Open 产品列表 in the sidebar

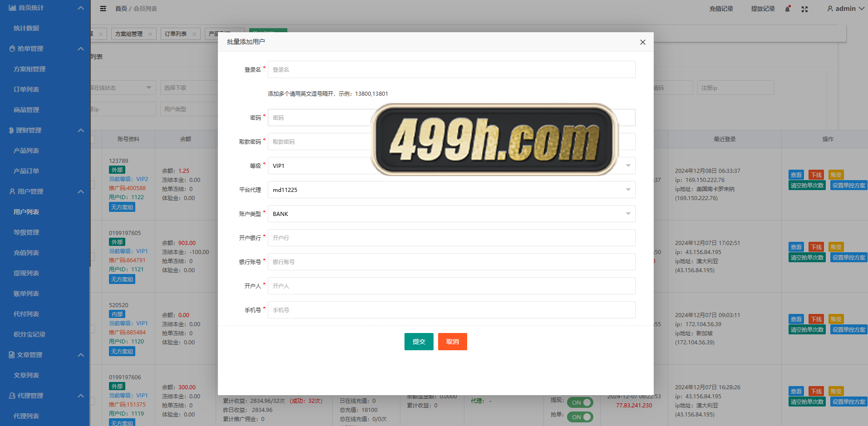pos(26,151)
